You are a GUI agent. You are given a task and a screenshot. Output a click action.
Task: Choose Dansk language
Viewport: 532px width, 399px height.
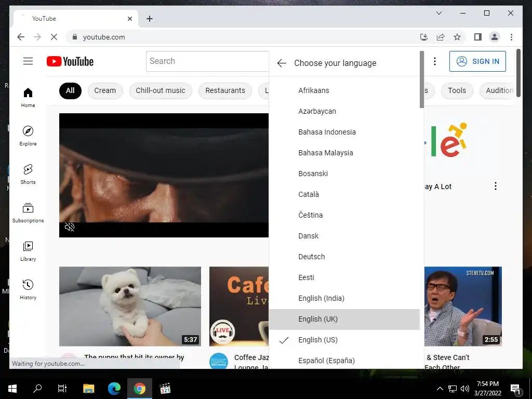pos(344,236)
